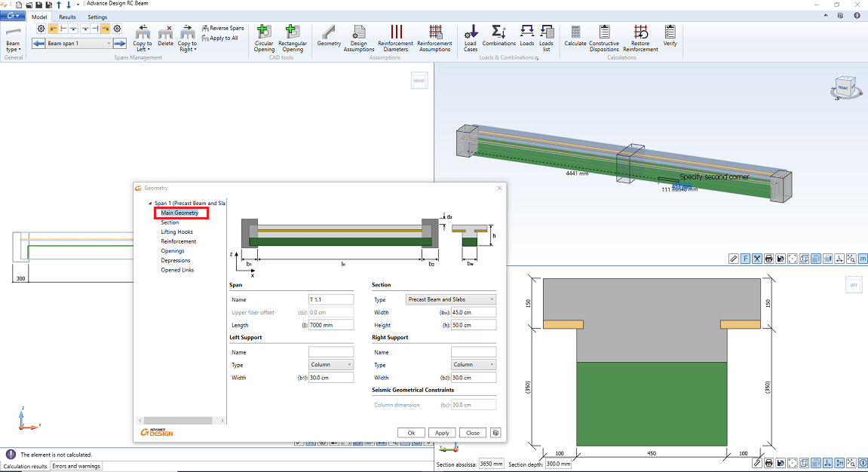
Task: Add a Rectangular Opening
Action: (293, 38)
